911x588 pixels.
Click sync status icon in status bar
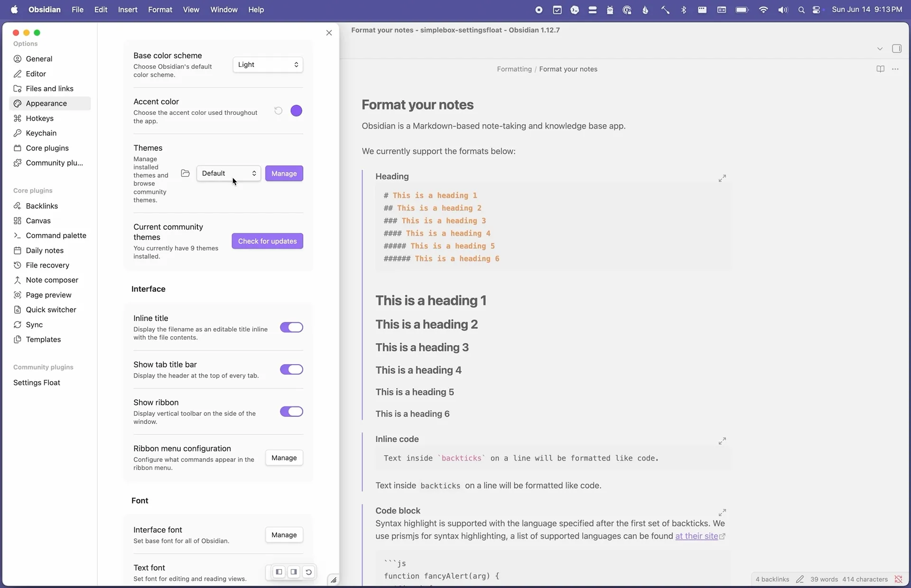(x=898, y=579)
